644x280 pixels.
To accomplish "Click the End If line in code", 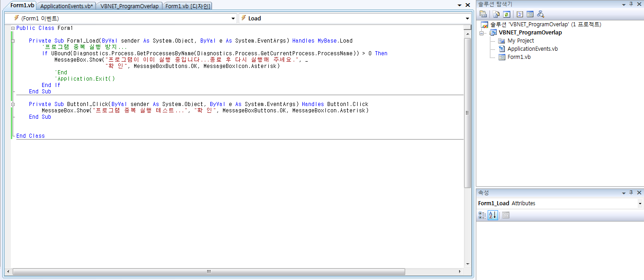I will coord(51,85).
